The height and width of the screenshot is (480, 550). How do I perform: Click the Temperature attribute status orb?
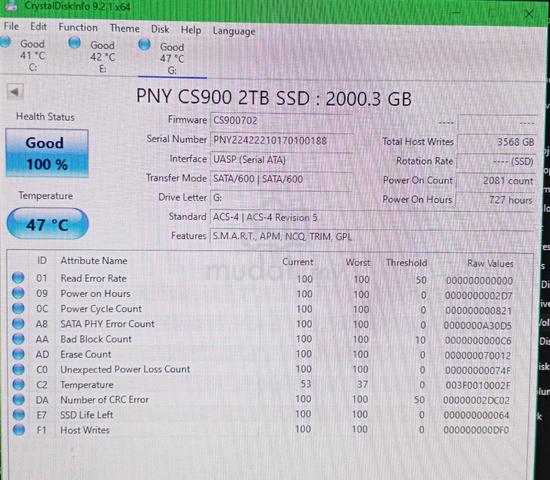pyautogui.click(x=19, y=384)
